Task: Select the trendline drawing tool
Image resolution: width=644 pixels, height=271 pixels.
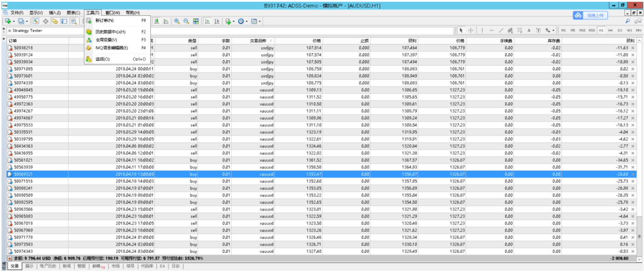Action: [501, 30]
